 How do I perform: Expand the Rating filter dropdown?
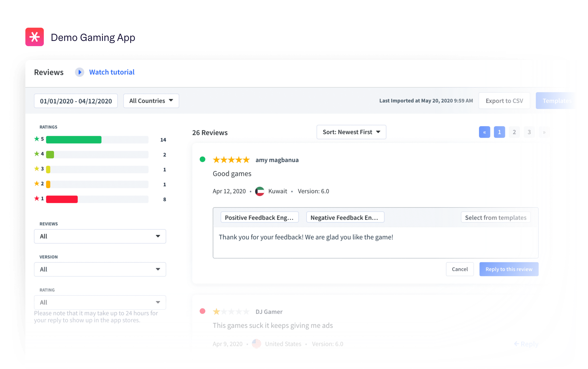(100, 302)
